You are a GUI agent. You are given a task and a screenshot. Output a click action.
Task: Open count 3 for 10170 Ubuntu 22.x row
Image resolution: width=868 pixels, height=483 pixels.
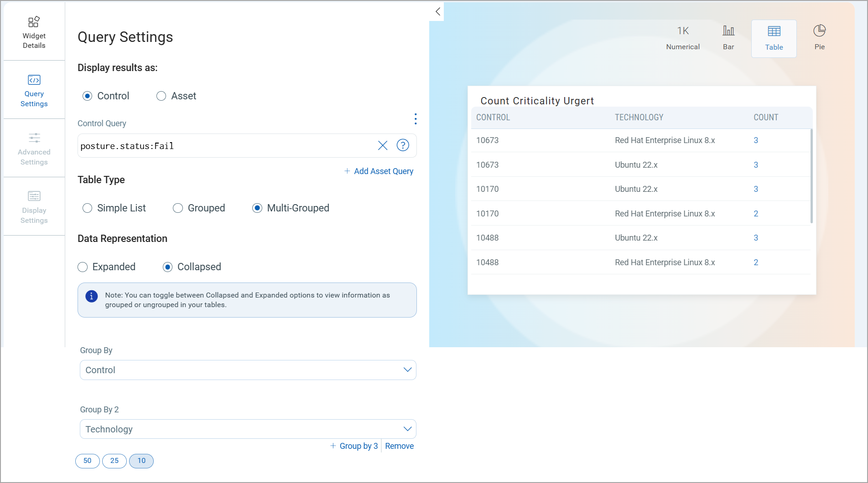[756, 189]
